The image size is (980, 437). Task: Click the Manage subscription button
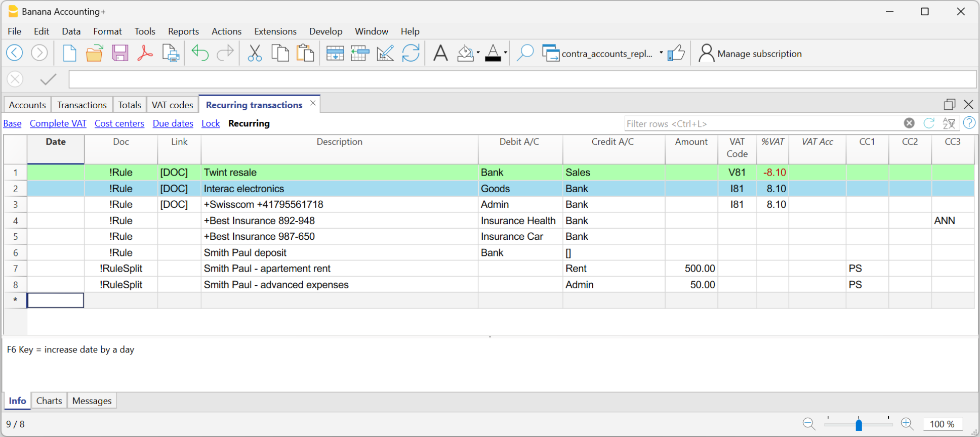point(750,54)
